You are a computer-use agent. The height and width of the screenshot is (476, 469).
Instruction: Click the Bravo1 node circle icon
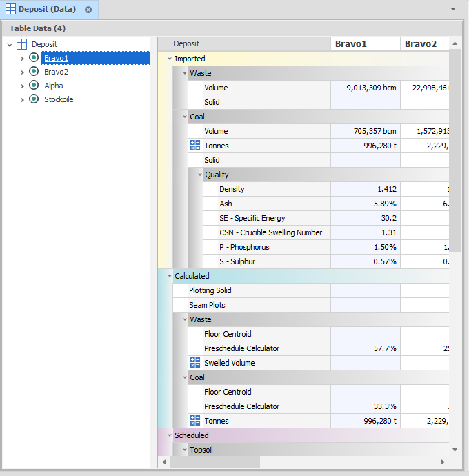pyautogui.click(x=34, y=58)
